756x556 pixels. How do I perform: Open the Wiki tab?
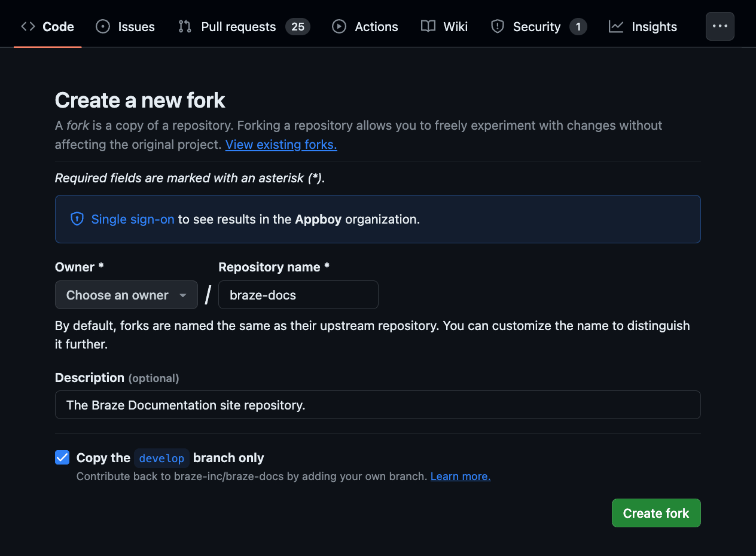(x=444, y=26)
